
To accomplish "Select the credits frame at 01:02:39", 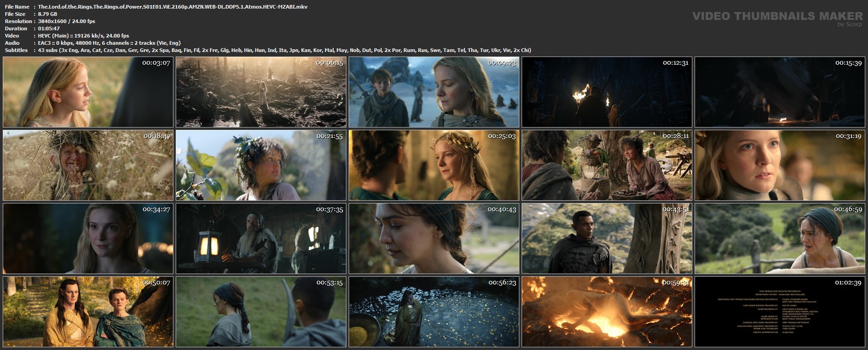I will [x=780, y=312].
